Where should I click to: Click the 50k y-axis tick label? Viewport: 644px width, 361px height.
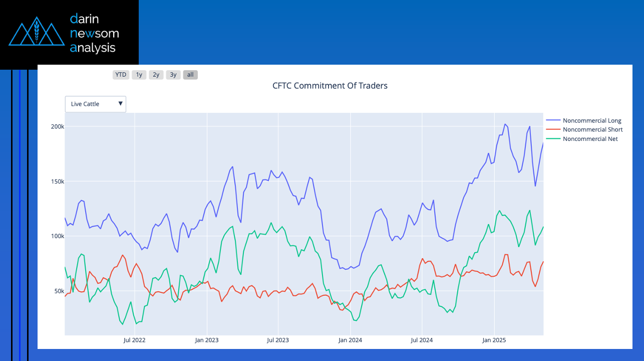tap(59, 291)
